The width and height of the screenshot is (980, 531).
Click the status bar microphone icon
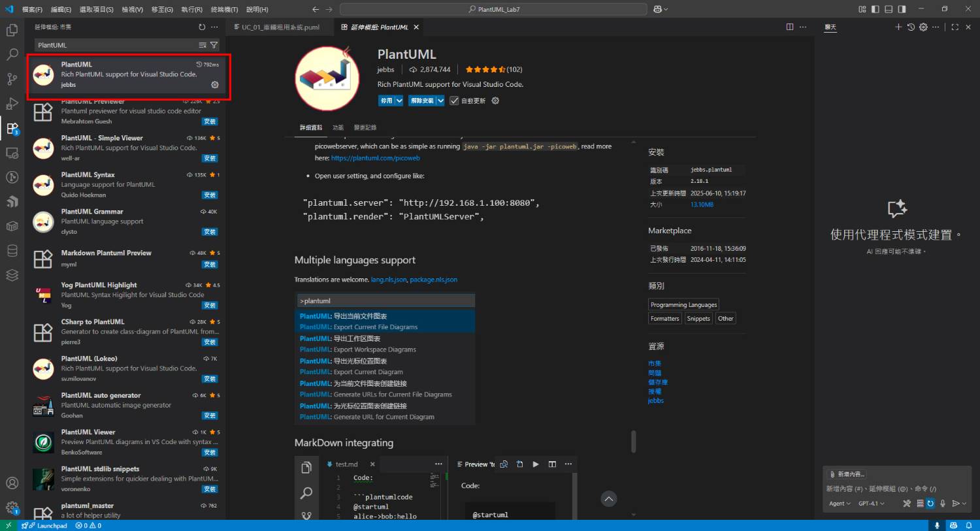(937, 526)
